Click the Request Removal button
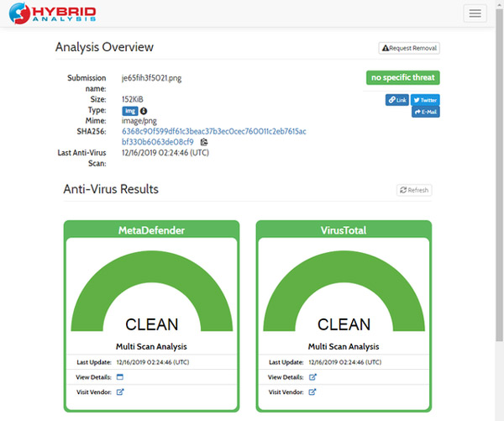This screenshot has width=504, height=421. click(409, 48)
